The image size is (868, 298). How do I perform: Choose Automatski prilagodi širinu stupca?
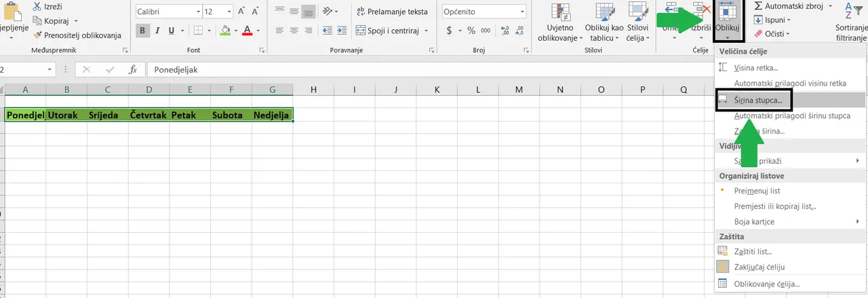click(791, 116)
